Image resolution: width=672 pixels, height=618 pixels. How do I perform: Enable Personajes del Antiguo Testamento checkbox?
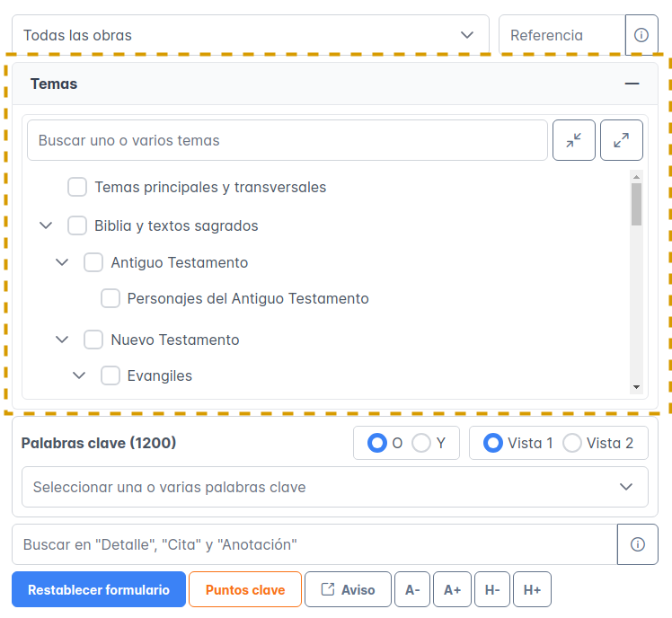coord(111,298)
